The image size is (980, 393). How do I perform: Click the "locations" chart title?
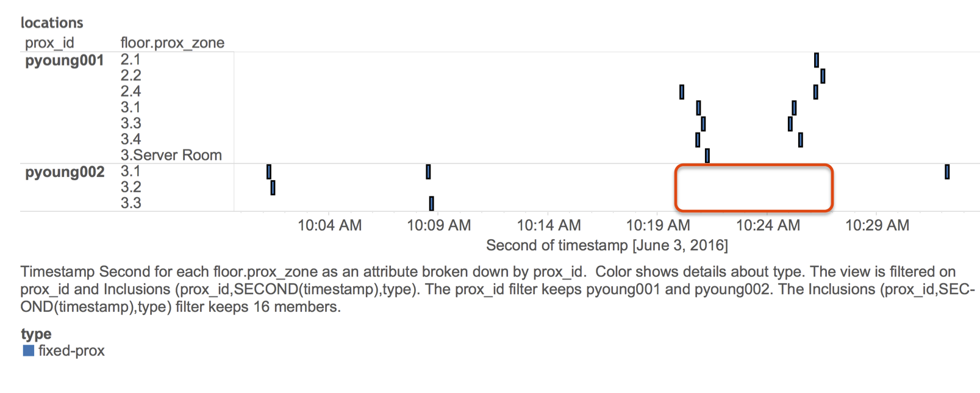click(52, 23)
